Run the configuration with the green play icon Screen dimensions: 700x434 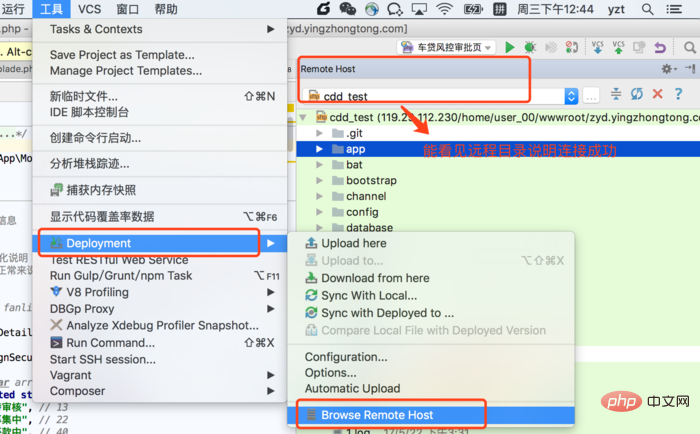509,47
